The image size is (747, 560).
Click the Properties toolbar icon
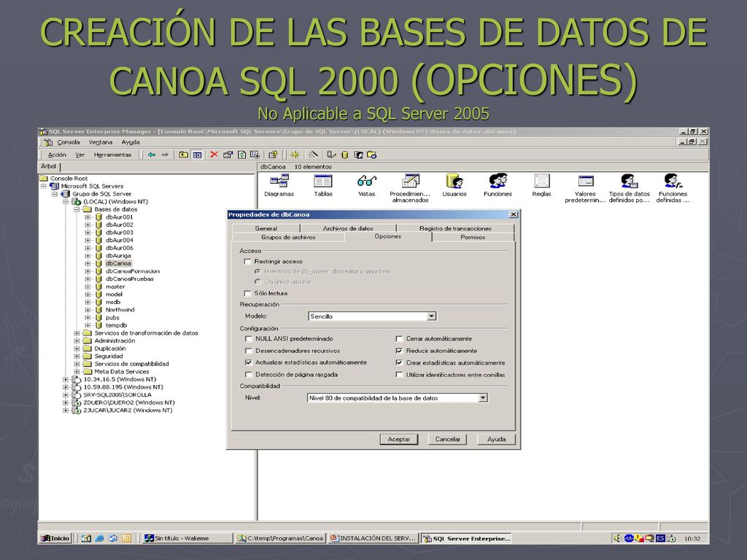(x=228, y=155)
